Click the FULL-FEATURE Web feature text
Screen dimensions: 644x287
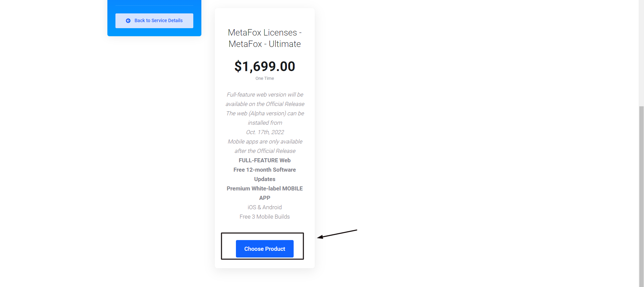click(x=264, y=160)
